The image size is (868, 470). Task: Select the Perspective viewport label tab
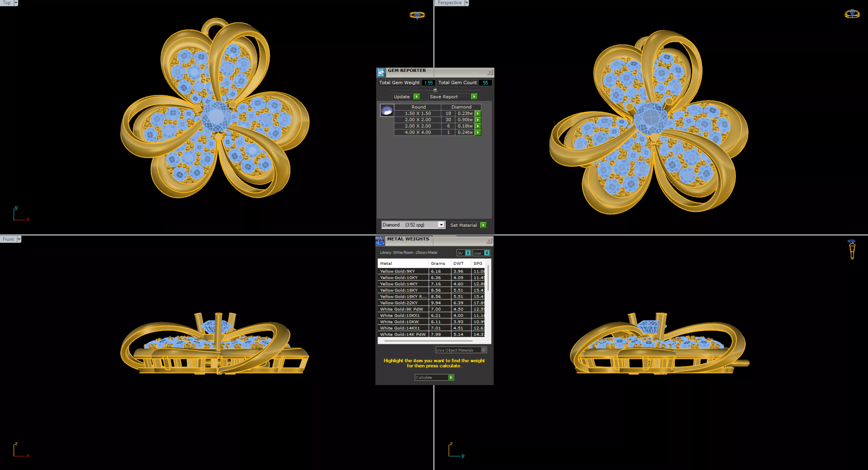pos(450,3)
